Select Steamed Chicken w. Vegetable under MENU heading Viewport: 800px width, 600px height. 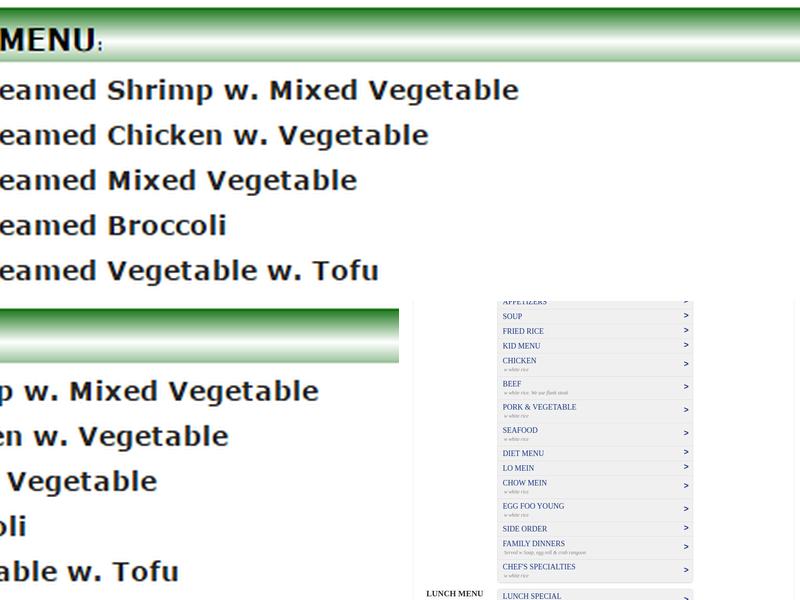[214, 136]
